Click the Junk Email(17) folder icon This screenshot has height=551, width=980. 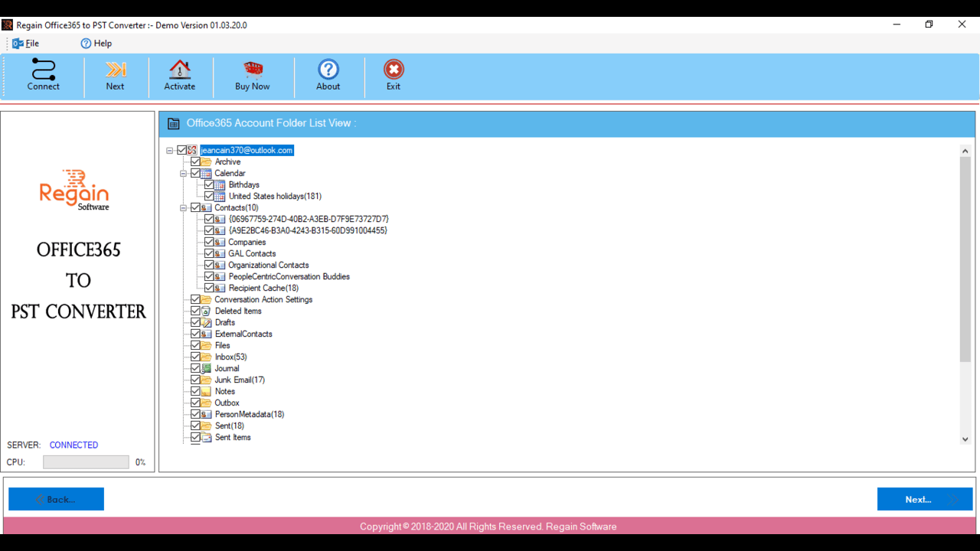click(x=206, y=380)
